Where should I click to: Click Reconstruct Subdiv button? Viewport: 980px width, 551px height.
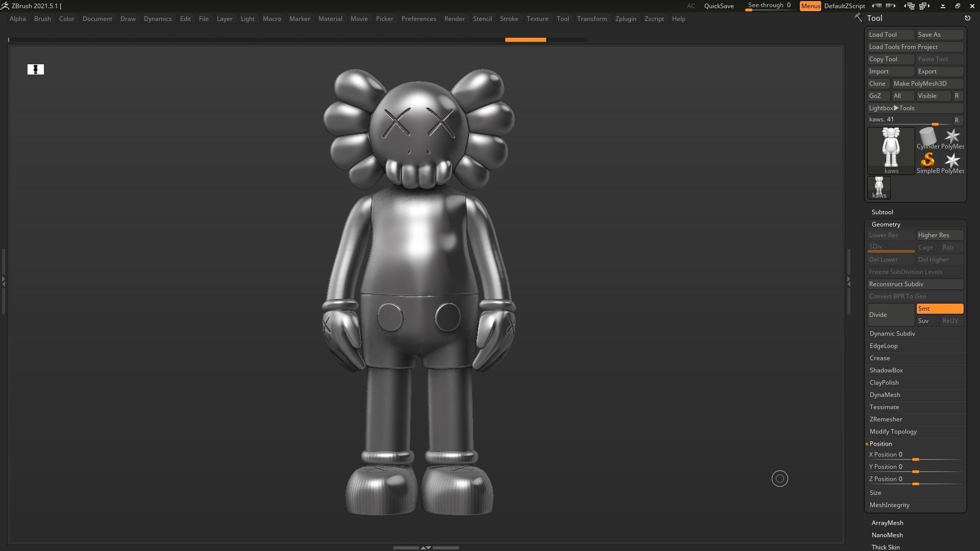915,284
